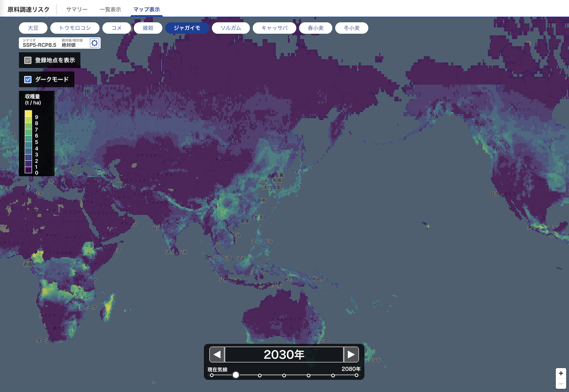Choose the コメ crop button
This screenshot has height=392, width=569.
[x=117, y=28]
